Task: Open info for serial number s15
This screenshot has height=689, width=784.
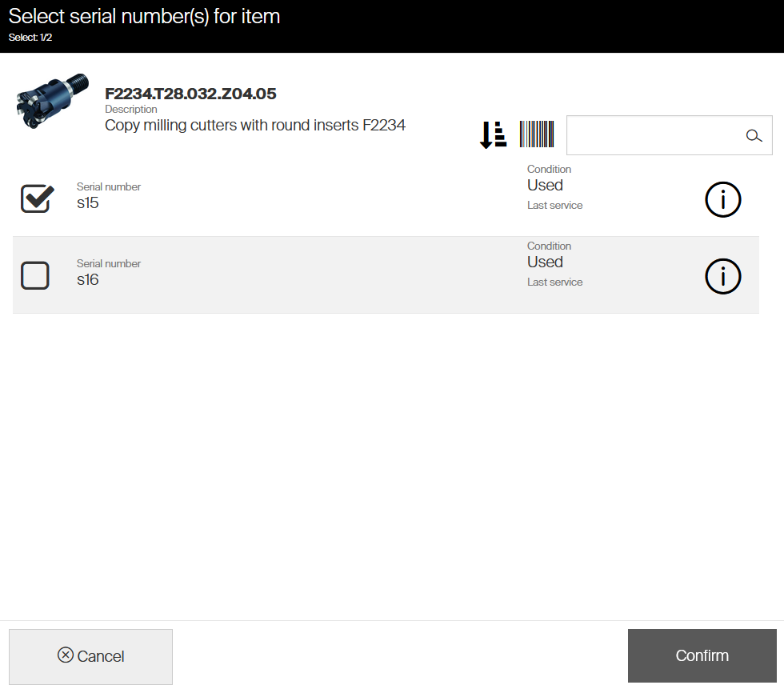Action: click(722, 200)
